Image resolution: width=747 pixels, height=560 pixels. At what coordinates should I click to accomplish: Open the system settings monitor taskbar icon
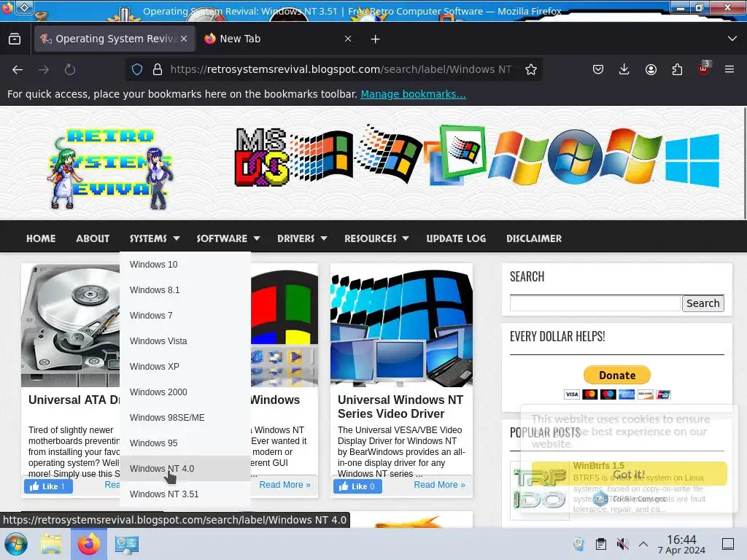click(x=127, y=544)
